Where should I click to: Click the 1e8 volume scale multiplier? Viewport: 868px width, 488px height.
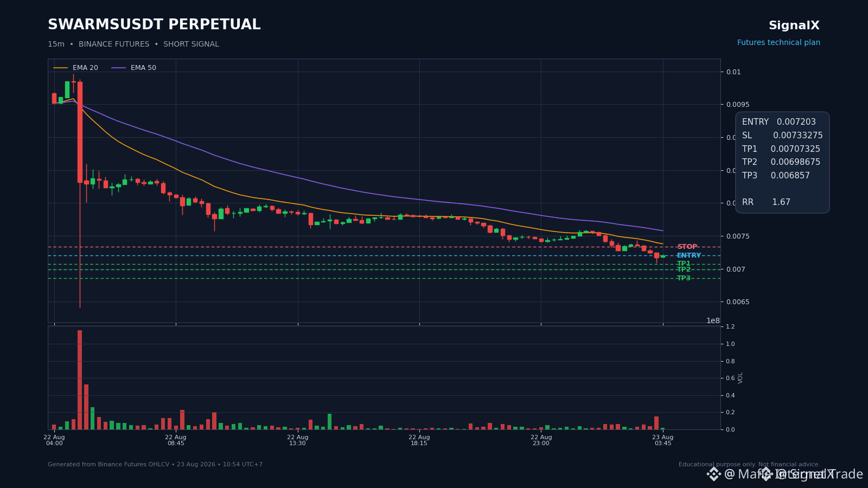click(713, 320)
